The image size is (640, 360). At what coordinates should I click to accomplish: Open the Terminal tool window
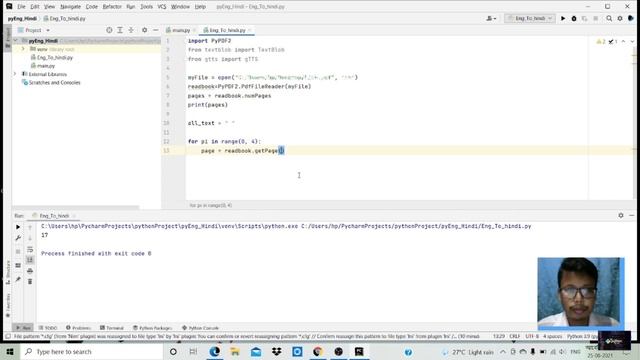(111, 328)
